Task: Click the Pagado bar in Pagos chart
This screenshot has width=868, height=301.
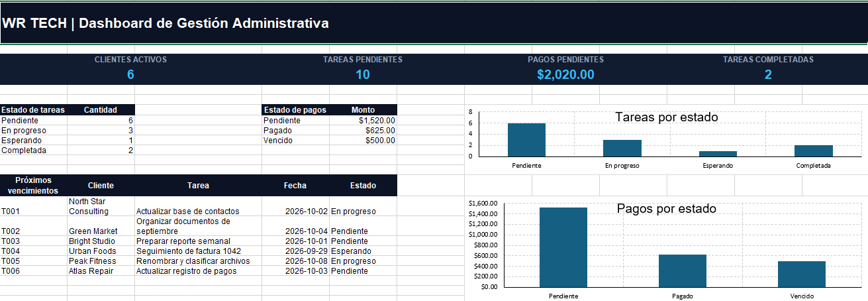Action: click(683, 271)
